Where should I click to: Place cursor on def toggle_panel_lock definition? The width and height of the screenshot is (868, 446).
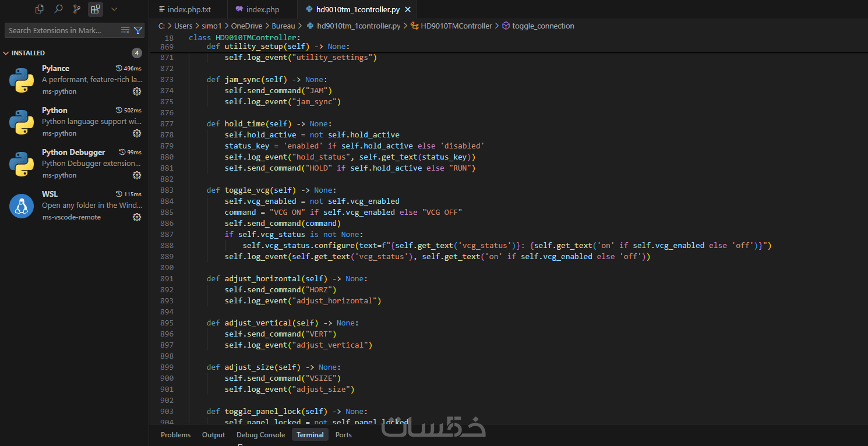[287, 412]
